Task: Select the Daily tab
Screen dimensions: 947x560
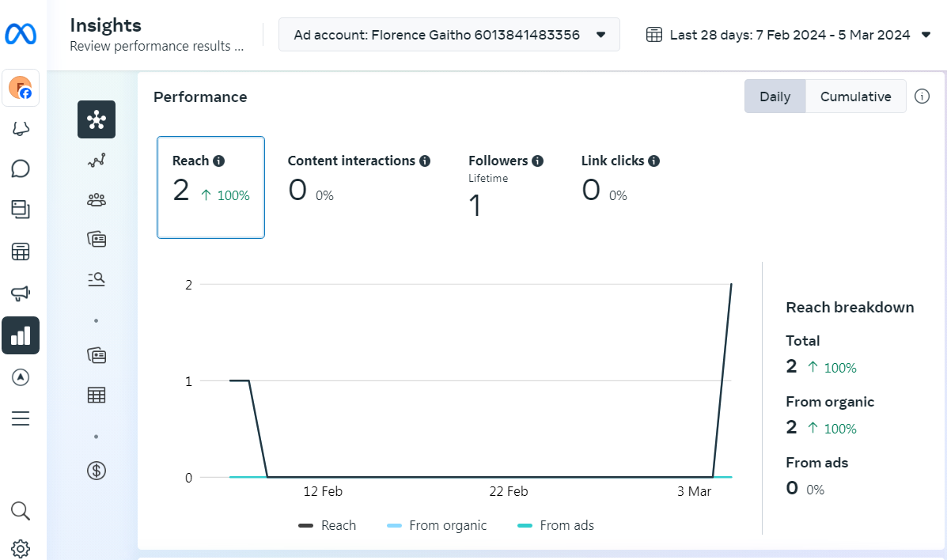Action: pyautogui.click(x=775, y=96)
